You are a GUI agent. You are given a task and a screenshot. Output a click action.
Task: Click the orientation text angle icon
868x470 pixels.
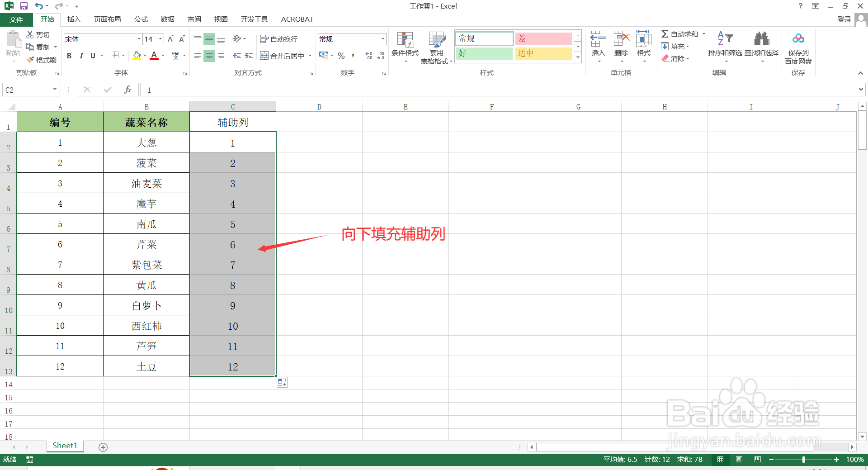pyautogui.click(x=237, y=39)
